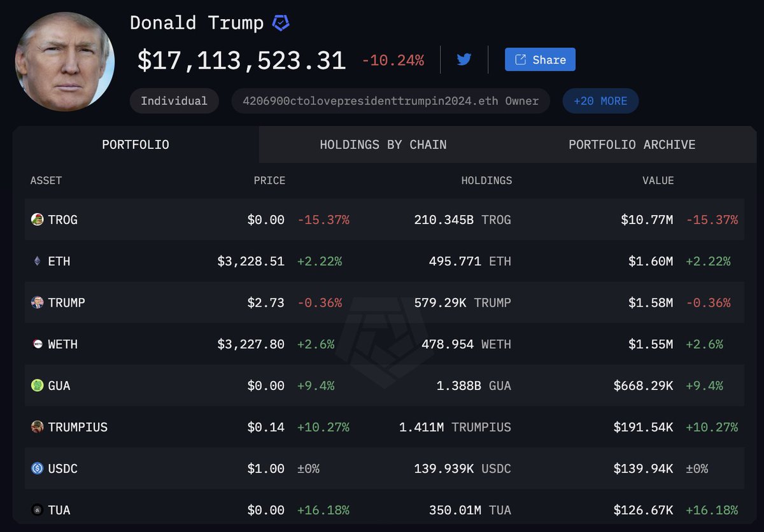Click the TRUMP price $2.73
The width and height of the screenshot is (764, 532).
pyautogui.click(x=266, y=302)
